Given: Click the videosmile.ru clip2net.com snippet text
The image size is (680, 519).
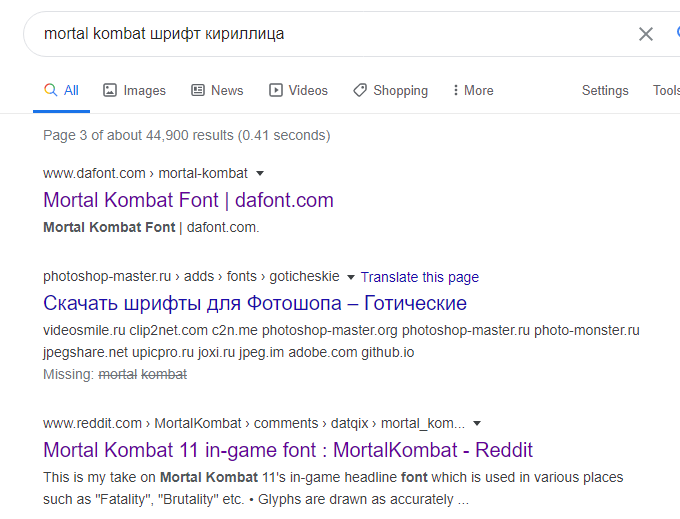Looking at the screenshot, I should coord(341,341).
